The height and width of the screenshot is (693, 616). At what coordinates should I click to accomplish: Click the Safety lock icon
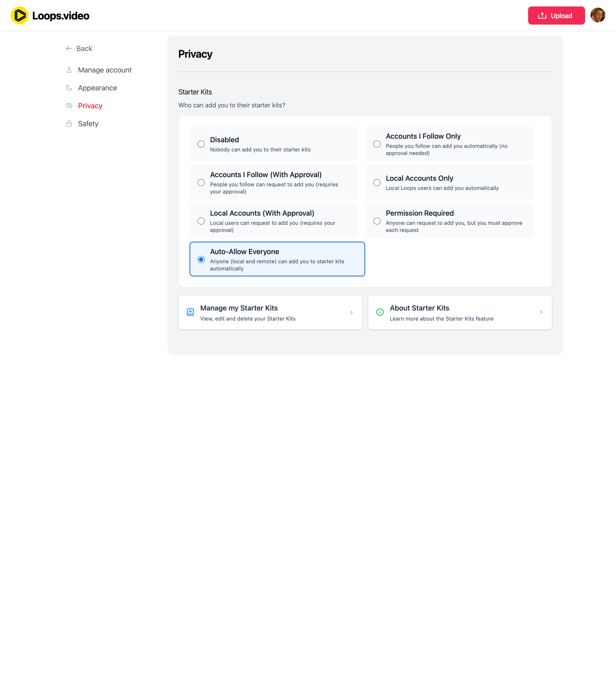pos(69,123)
